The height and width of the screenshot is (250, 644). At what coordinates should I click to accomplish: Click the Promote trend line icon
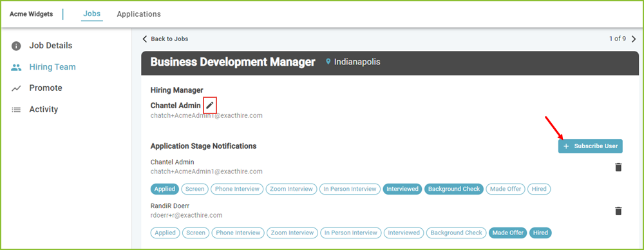pyautogui.click(x=16, y=88)
